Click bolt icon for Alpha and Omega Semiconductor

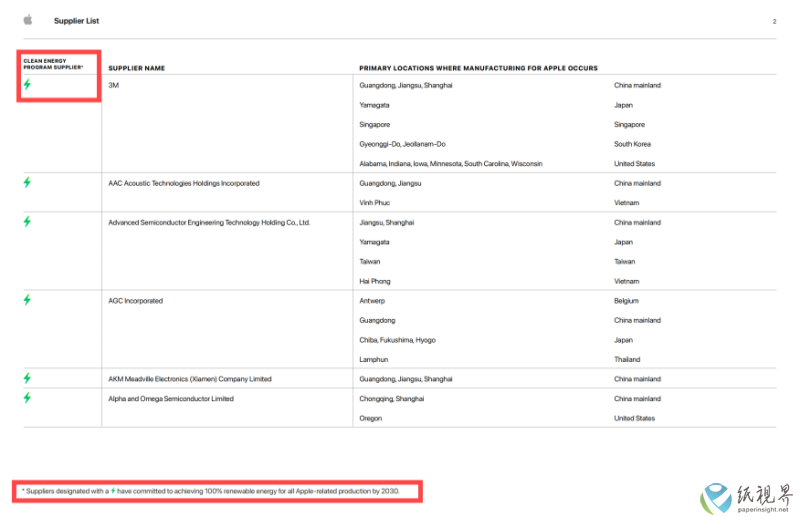(28, 398)
